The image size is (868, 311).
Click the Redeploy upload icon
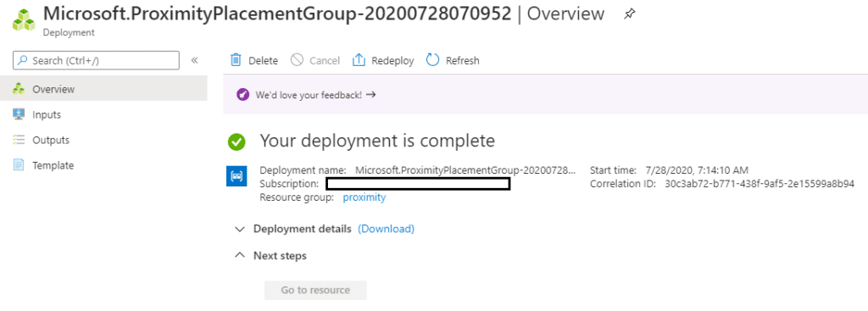[359, 60]
